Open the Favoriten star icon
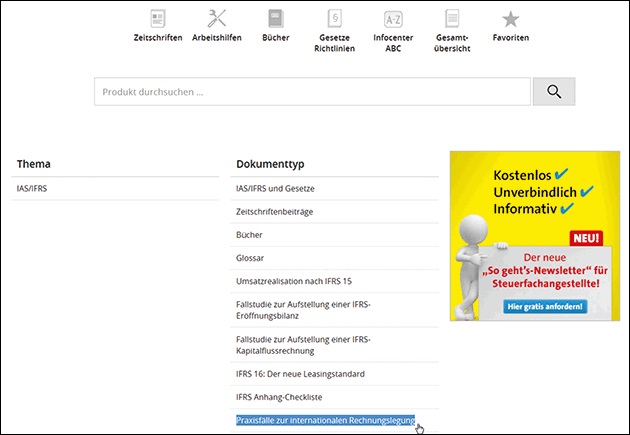630x435 pixels. (x=511, y=19)
